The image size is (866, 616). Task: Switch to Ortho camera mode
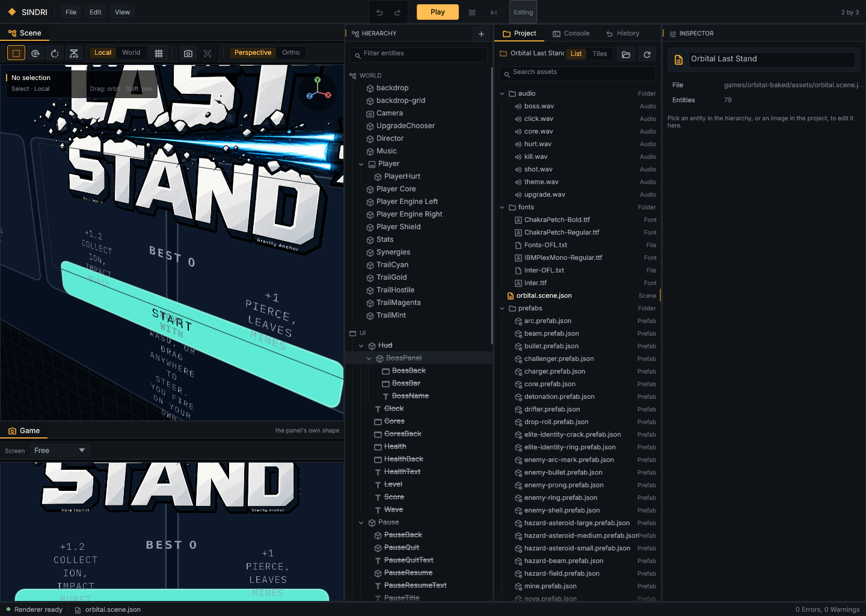(x=291, y=53)
